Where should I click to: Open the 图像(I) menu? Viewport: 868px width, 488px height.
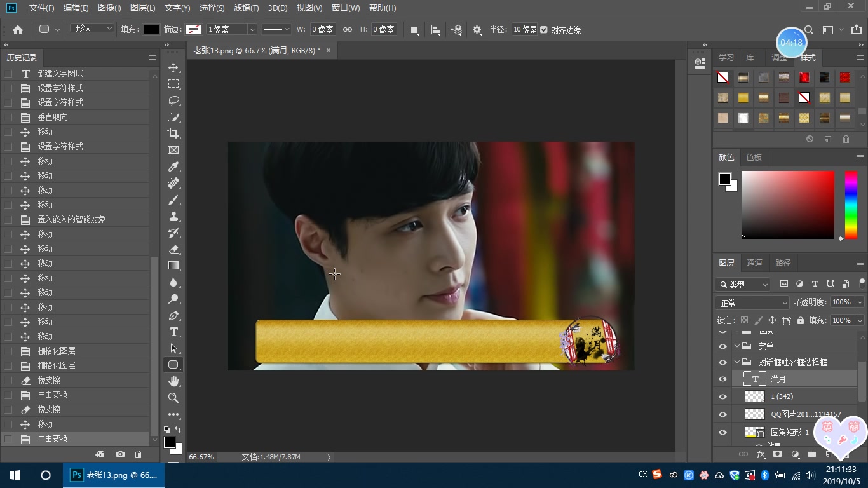coord(109,8)
